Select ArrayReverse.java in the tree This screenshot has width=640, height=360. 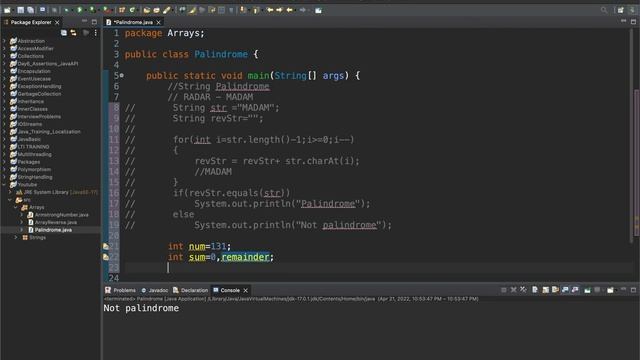point(56,222)
